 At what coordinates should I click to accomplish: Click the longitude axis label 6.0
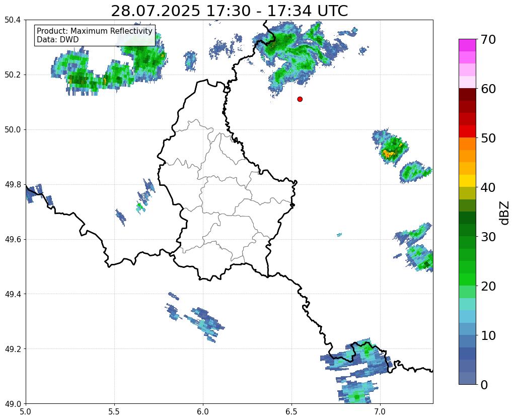pos(203,411)
